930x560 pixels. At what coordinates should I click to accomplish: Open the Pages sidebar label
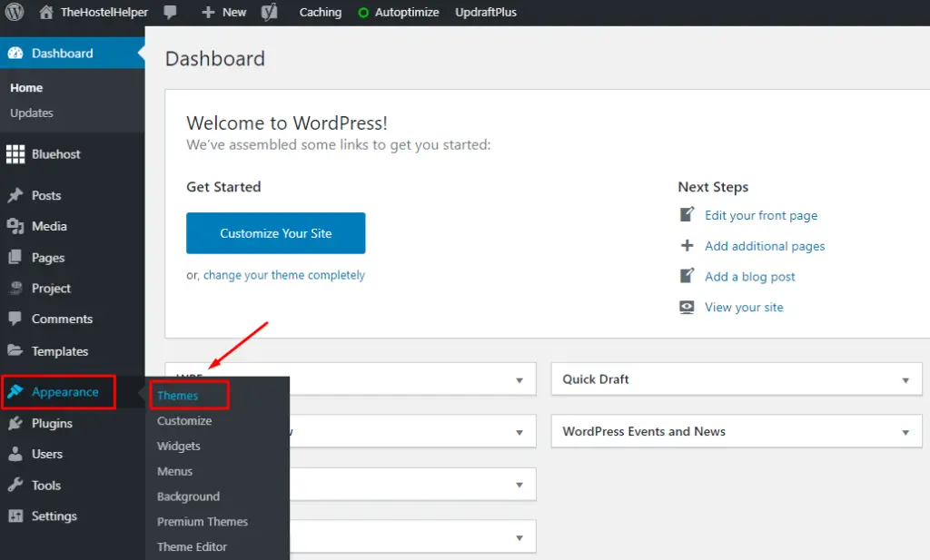48,258
